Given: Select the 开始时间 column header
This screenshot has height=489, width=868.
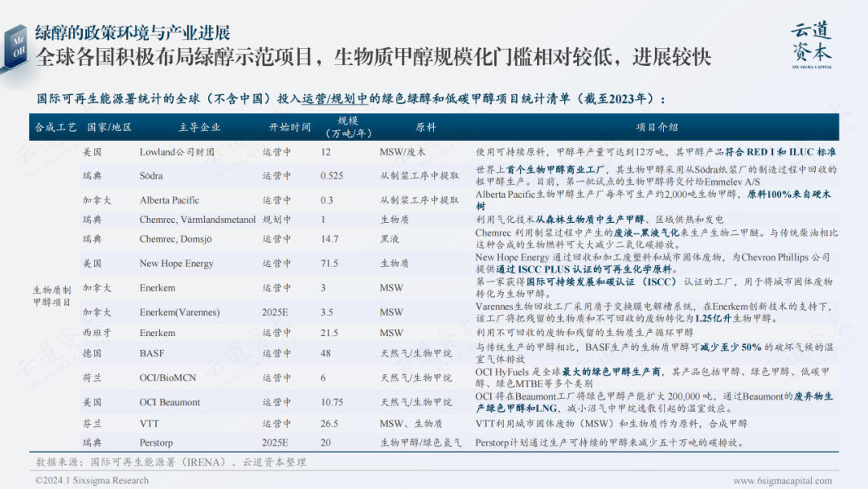Looking at the screenshot, I should [290, 127].
